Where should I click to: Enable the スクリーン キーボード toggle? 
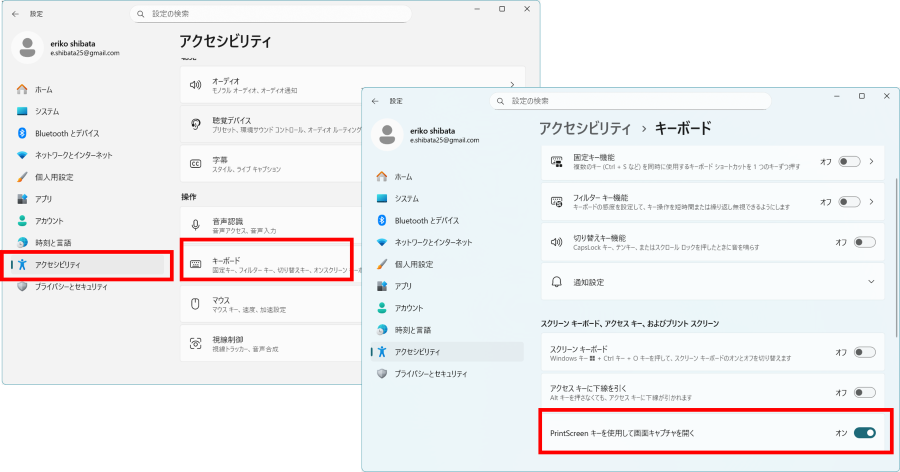tap(864, 353)
